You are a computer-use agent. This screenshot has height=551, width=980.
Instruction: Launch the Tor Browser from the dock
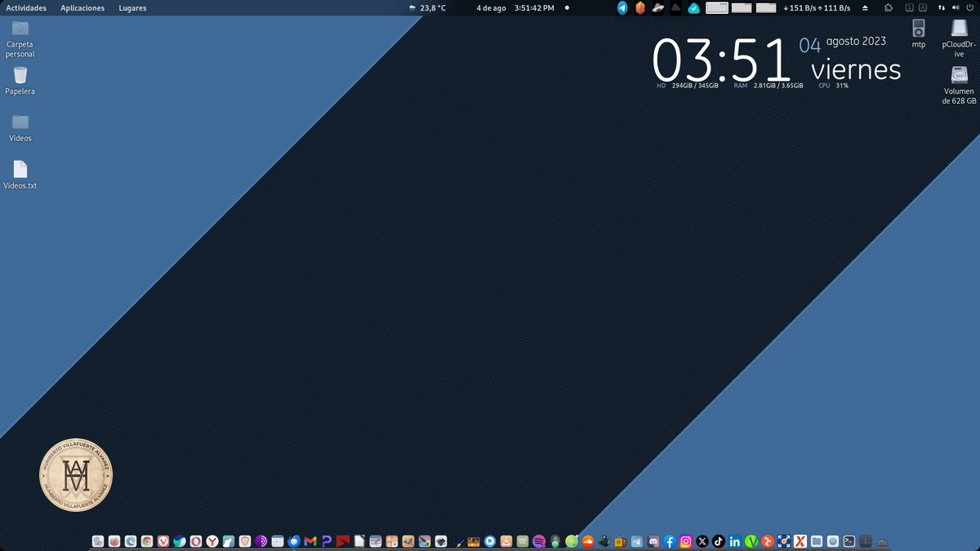[x=263, y=541]
